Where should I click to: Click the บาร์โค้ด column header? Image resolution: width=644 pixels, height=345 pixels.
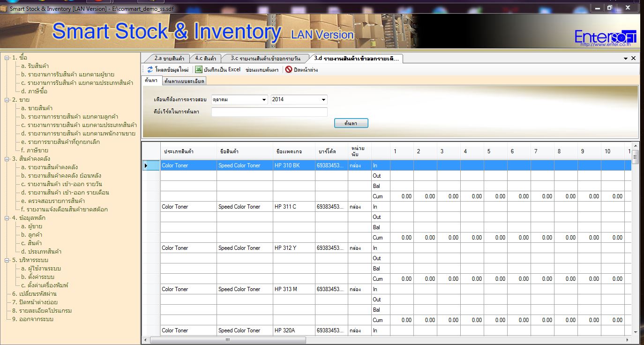(x=331, y=151)
